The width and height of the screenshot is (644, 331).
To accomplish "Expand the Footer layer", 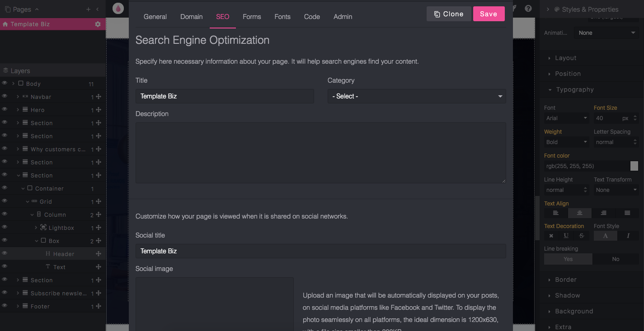I will (x=18, y=306).
